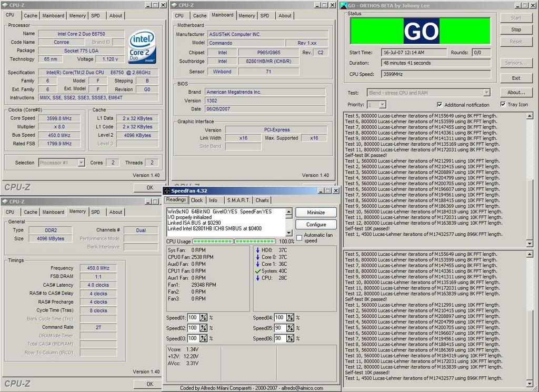The height and width of the screenshot is (392, 539).
Task: Click the Conroe code name value
Action: tap(61, 42)
